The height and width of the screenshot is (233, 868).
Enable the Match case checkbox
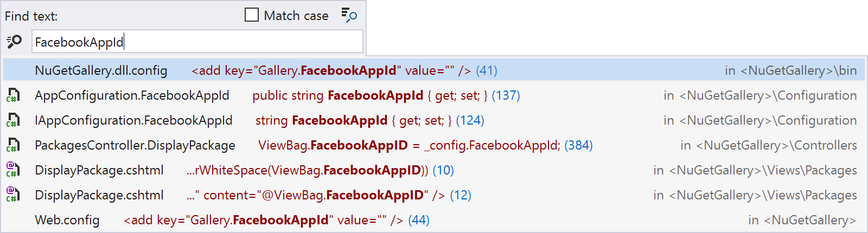coord(252,15)
